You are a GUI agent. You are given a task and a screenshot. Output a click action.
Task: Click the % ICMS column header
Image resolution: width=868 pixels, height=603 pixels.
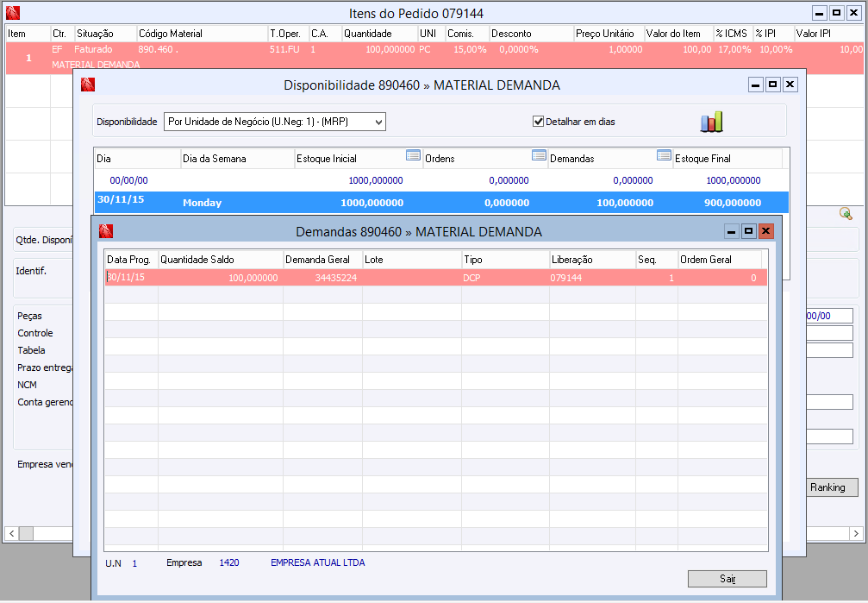[x=734, y=34]
